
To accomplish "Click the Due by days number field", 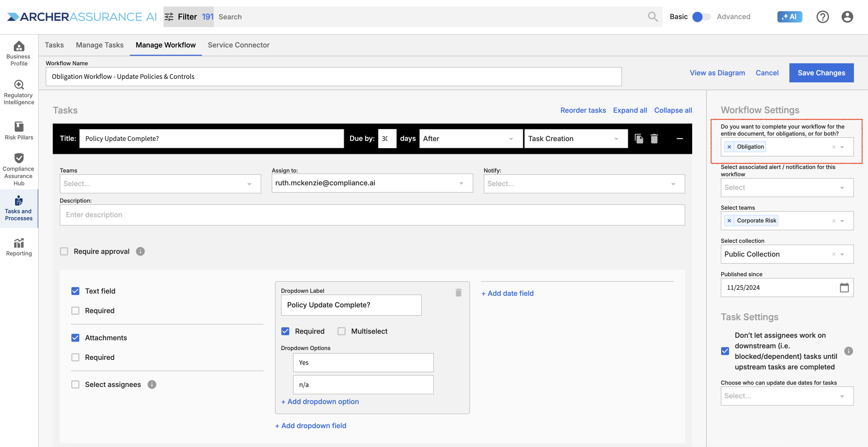I will click(387, 138).
